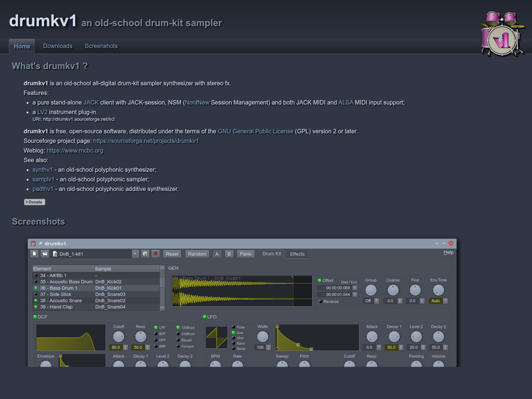Select Noise LFO shape
The image size is (532, 399).
[x=238, y=348]
